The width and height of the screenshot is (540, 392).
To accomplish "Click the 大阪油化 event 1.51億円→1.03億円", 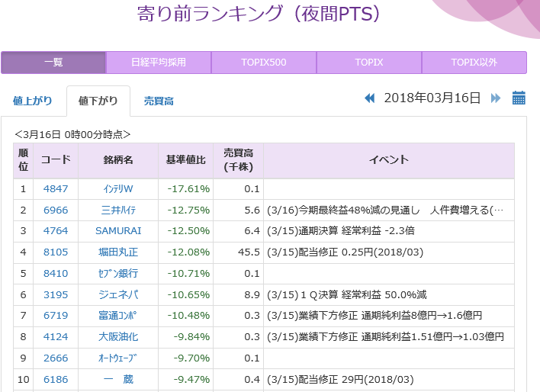I will tap(385, 337).
